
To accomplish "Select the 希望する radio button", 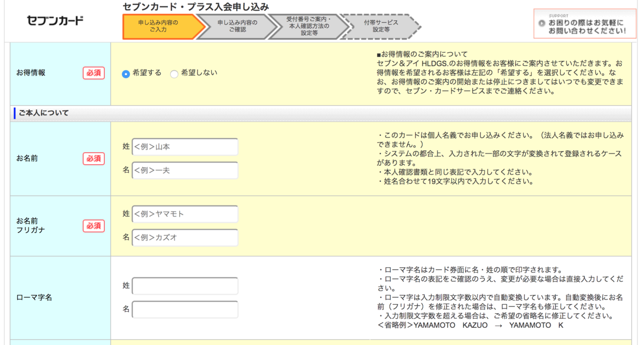I will [x=126, y=74].
